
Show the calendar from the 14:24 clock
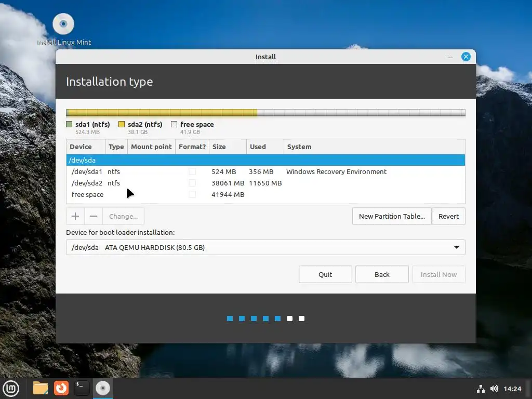point(512,389)
